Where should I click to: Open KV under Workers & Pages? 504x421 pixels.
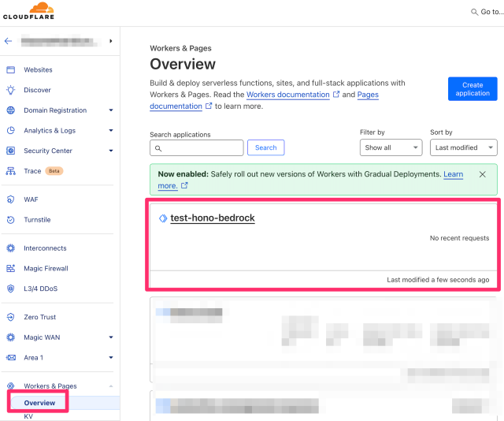[x=28, y=416]
